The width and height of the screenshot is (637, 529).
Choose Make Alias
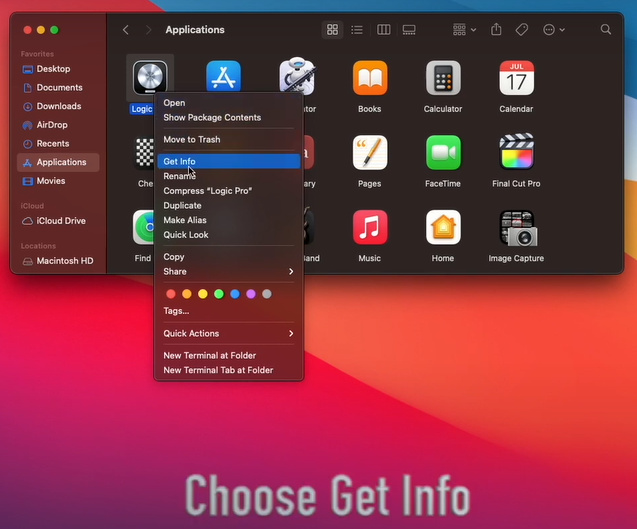point(229,220)
